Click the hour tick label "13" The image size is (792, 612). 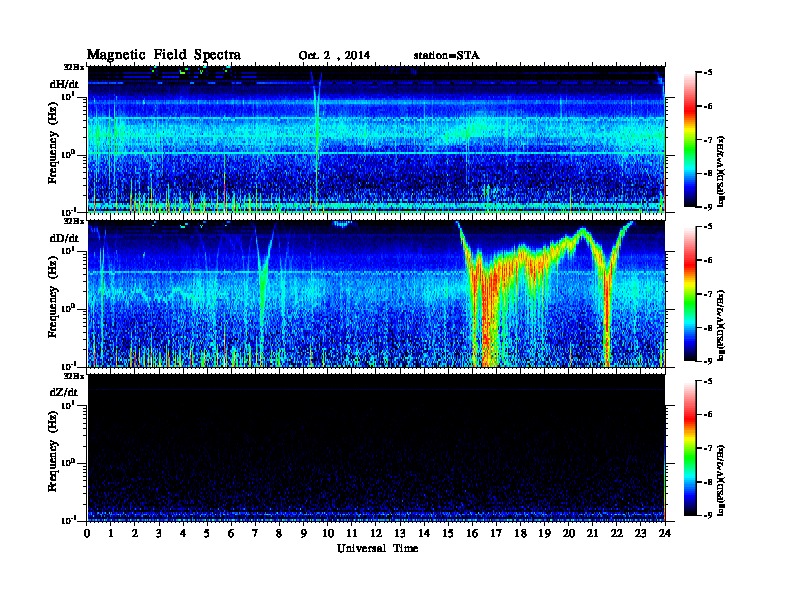400,534
